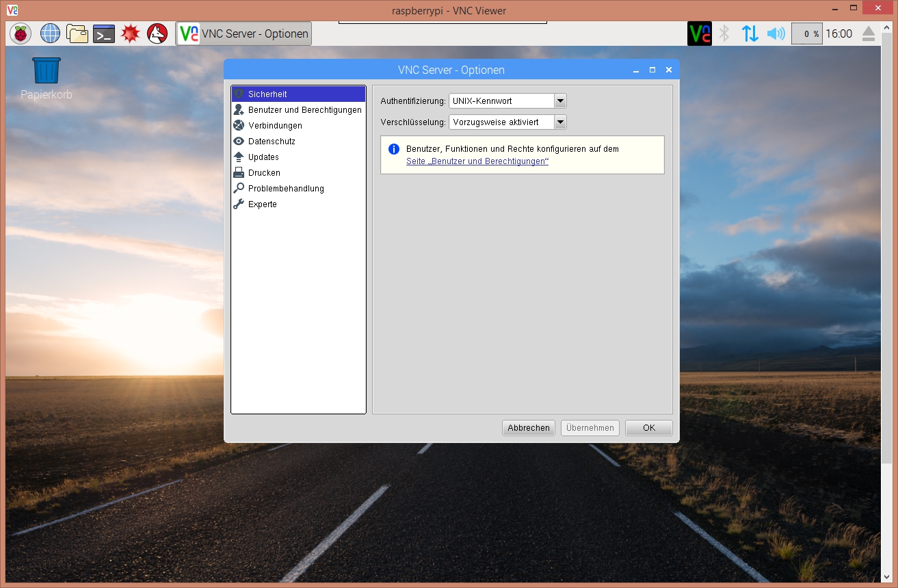
Task: Go to the Problembehandlung section
Action: click(x=286, y=189)
